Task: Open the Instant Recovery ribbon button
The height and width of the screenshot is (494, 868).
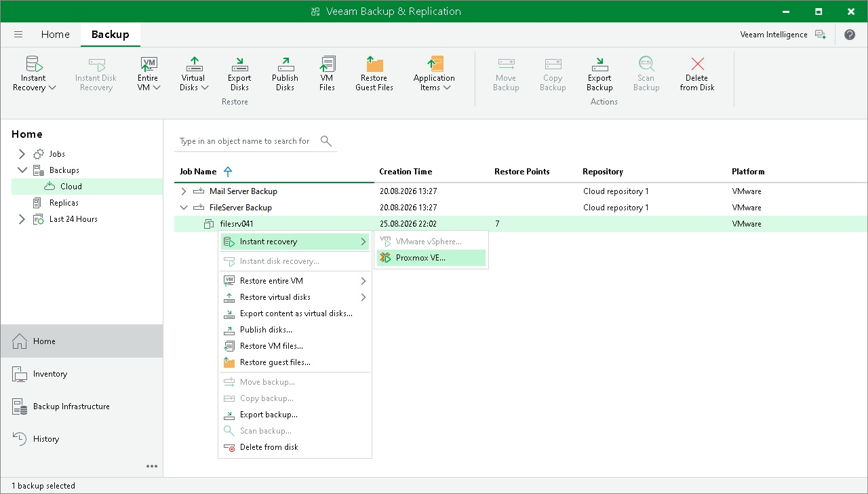Action: (34, 74)
